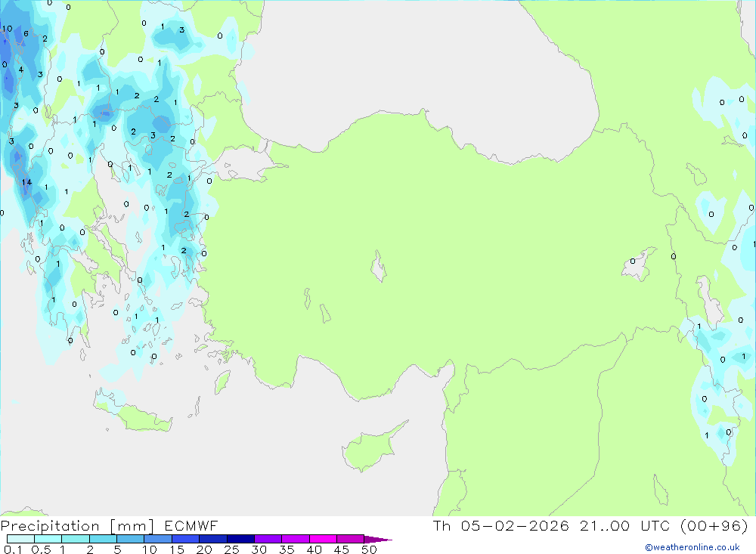Select the 30–35 mm violet legend swatch
Viewport: 756px width, 554px height.
[x=268, y=539]
